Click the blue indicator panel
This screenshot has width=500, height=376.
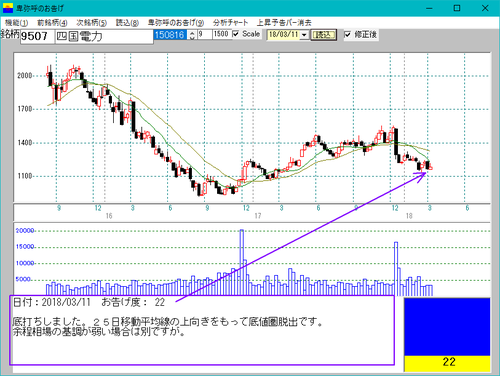point(447,327)
